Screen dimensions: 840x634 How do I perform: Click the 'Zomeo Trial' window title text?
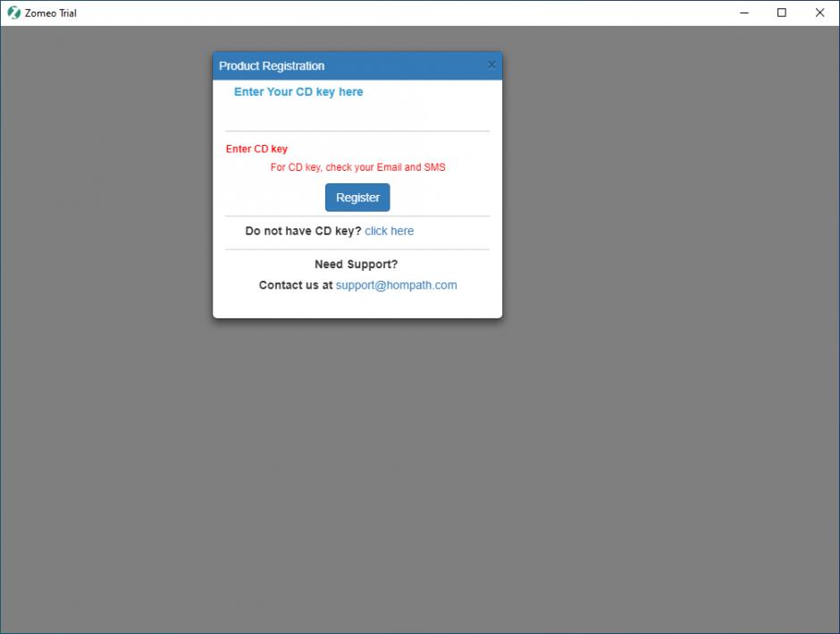51,13
